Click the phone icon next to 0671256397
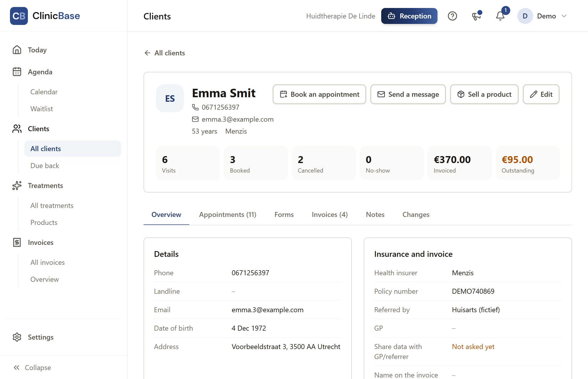 [x=195, y=107]
